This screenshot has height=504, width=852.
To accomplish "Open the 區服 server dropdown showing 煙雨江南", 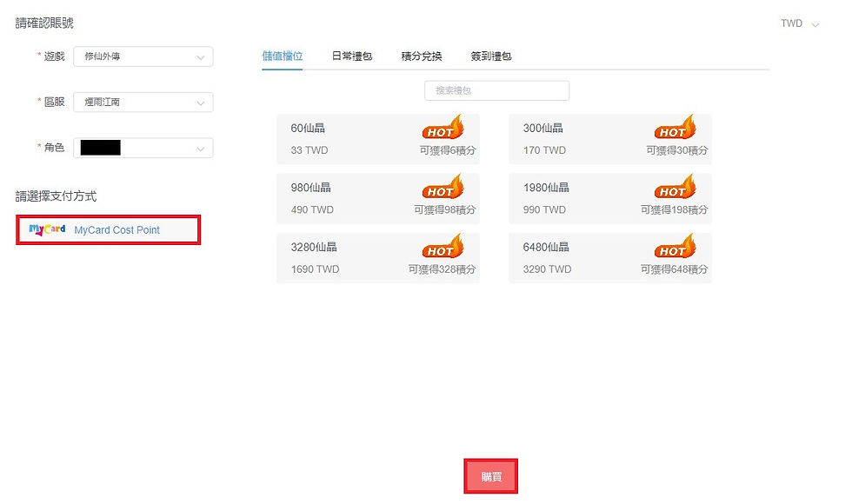I will pyautogui.click(x=143, y=103).
